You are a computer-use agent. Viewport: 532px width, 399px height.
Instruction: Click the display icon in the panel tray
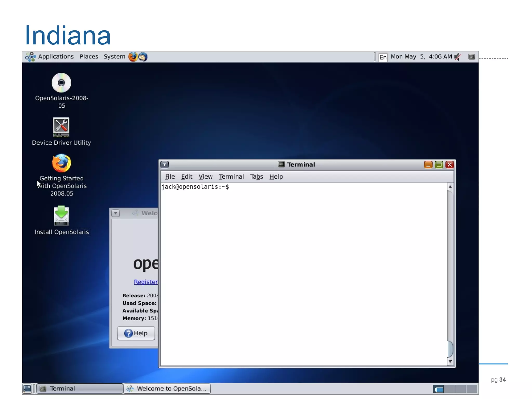[471, 57]
